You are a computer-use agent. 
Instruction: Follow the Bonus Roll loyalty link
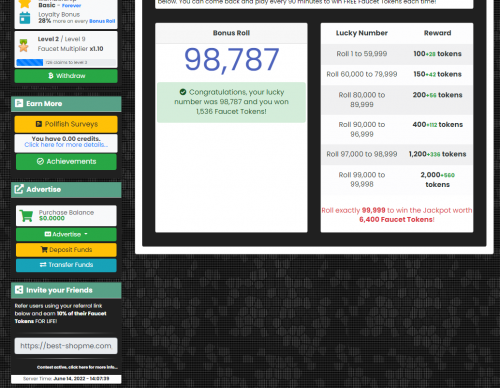(102, 21)
